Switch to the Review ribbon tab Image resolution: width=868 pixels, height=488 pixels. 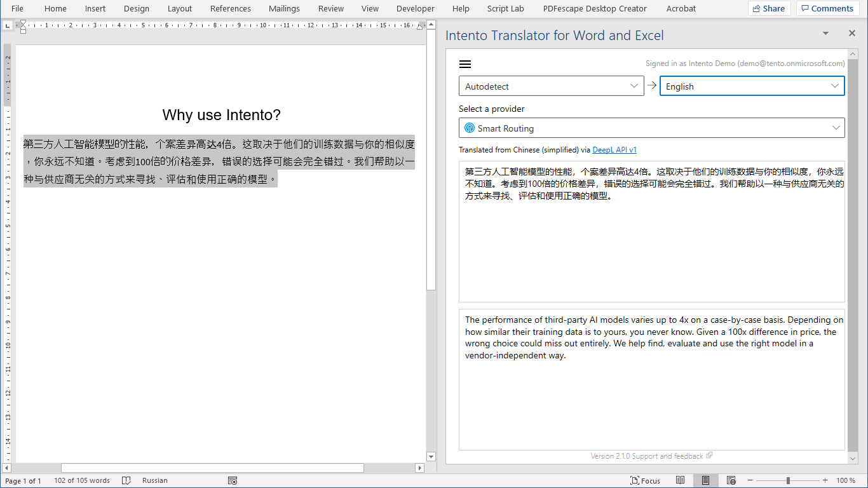click(331, 8)
